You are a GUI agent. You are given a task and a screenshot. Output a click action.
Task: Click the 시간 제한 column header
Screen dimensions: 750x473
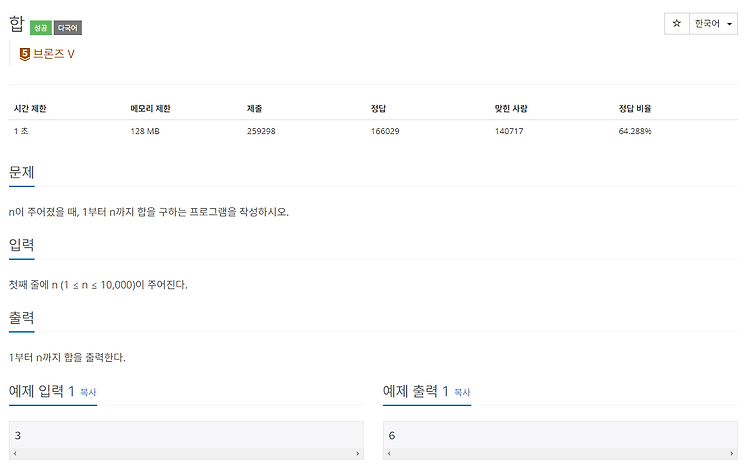[x=30, y=109]
